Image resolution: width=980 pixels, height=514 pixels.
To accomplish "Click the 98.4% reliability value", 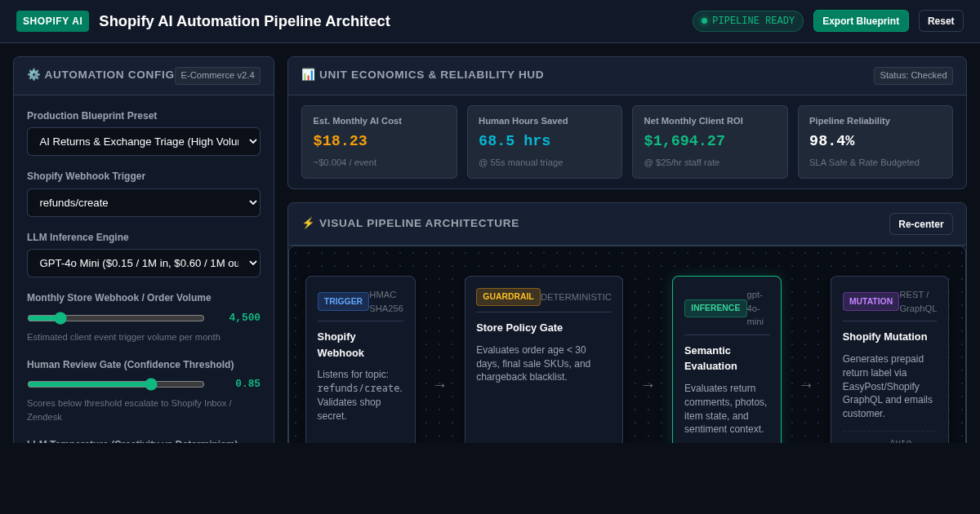I will [832, 141].
